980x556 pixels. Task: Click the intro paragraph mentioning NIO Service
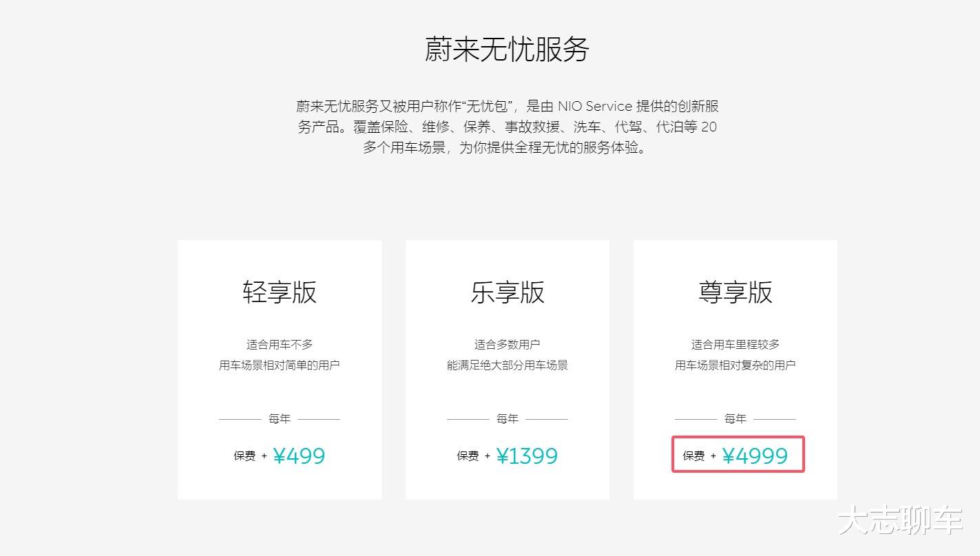[x=507, y=127]
